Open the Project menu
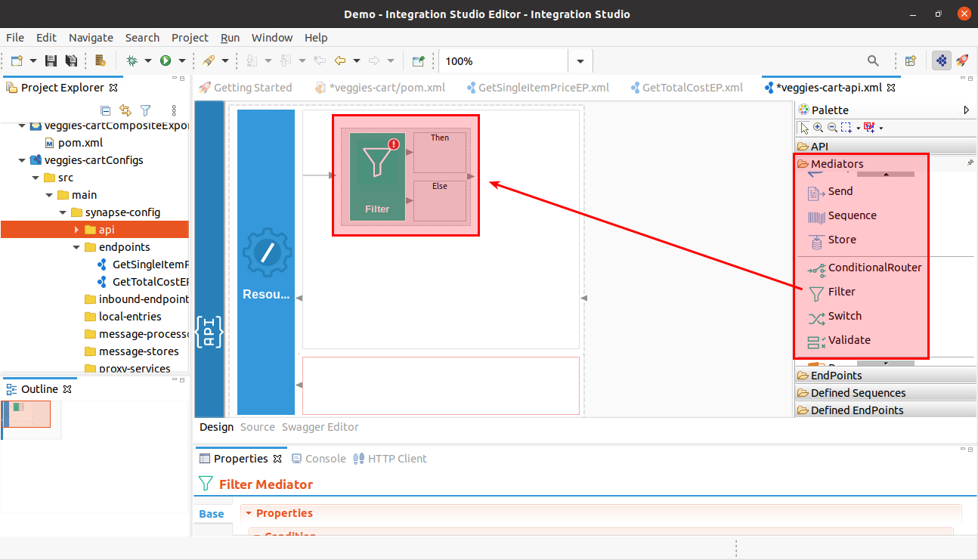 (190, 38)
